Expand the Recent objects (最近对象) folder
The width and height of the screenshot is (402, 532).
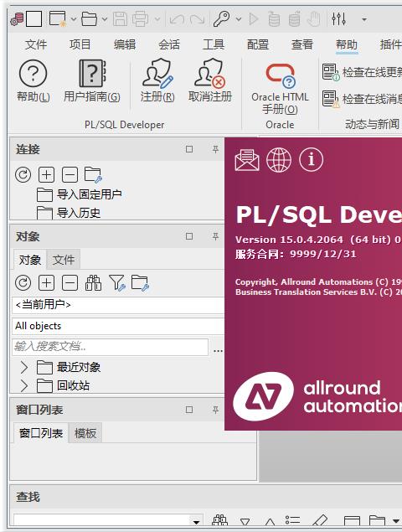coord(24,367)
